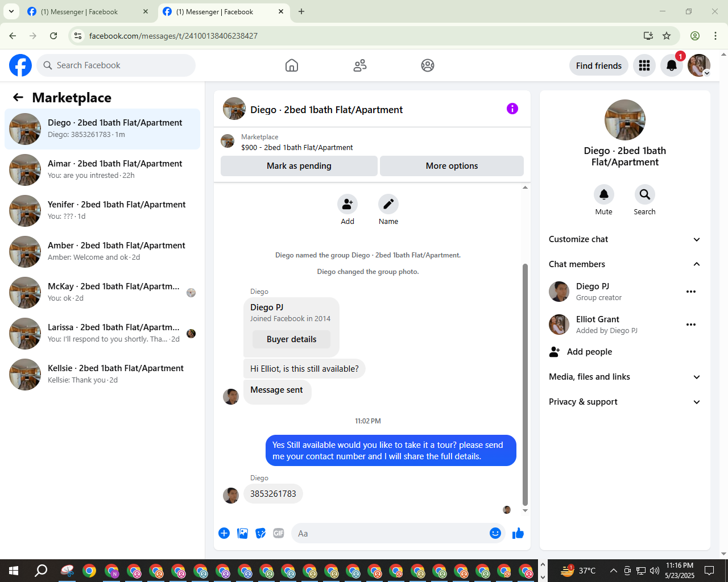Open Windows Start menu

coord(14,571)
